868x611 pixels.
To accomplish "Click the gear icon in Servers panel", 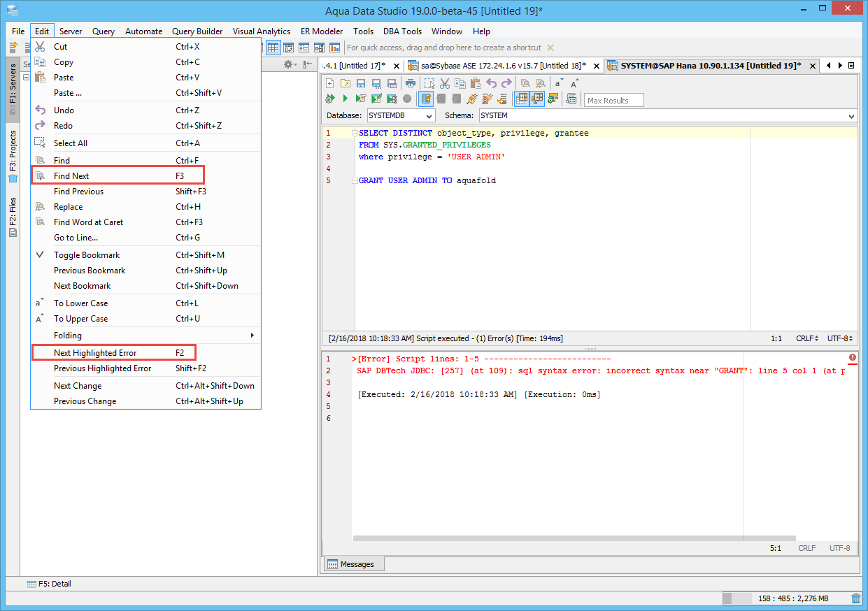I will click(288, 64).
